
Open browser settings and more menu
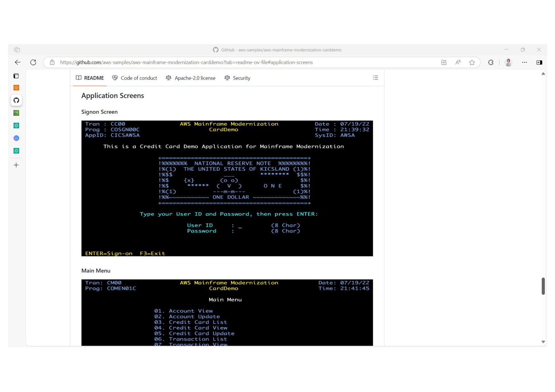tap(524, 62)
